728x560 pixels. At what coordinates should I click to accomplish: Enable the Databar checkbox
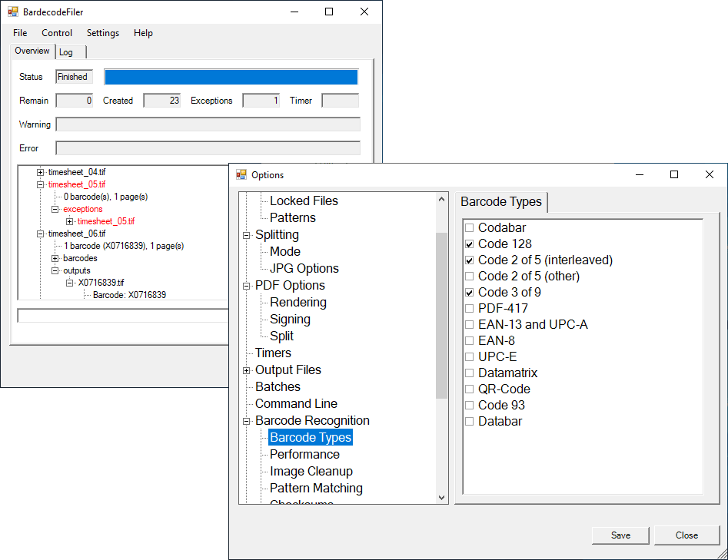click(470, 421)
